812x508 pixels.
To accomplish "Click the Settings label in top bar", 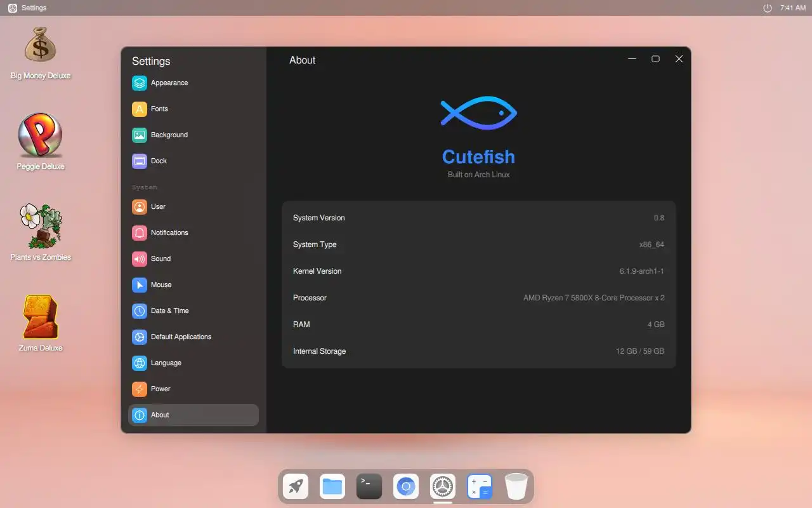I will tap(34, 8).
